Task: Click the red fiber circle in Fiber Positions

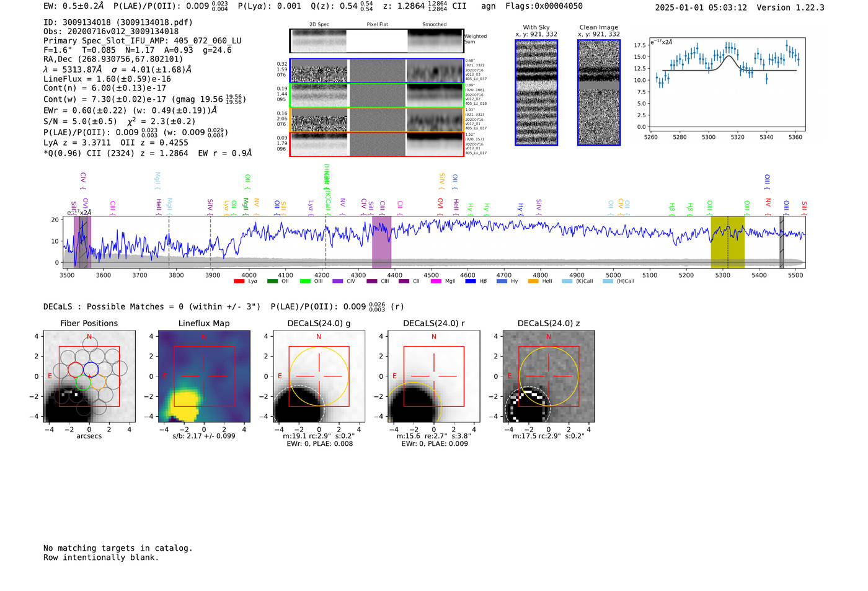Action: (74, 369)
